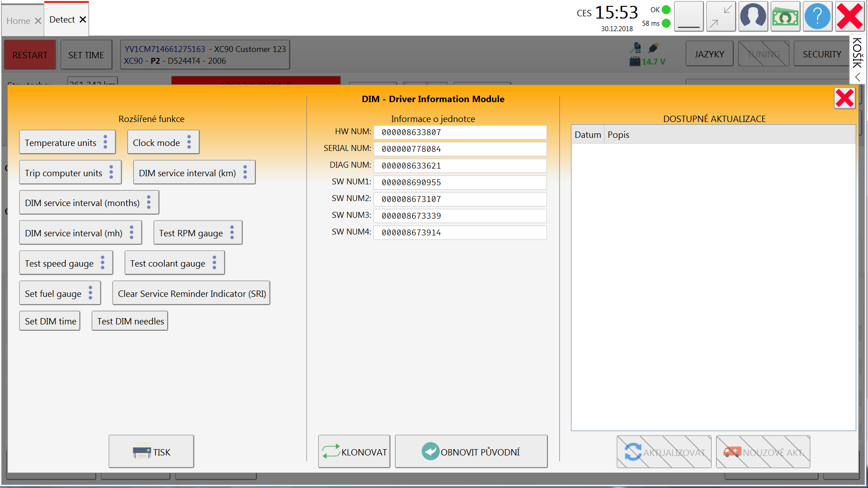Close the DIM module dialog
Screen dimensions: 868x488
pos(844,98)
